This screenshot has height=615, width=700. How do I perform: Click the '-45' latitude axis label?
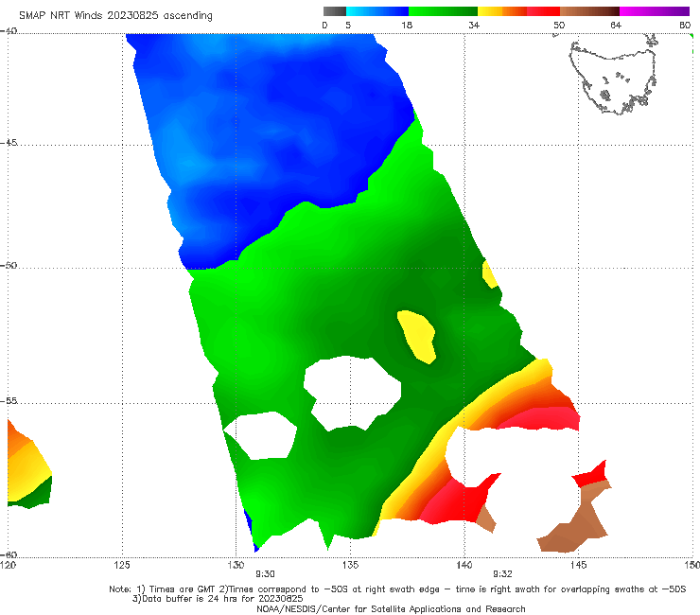[x=9, y=143]
